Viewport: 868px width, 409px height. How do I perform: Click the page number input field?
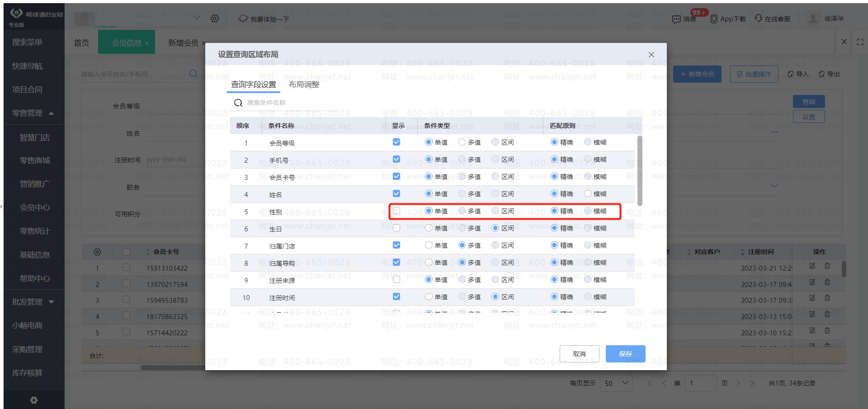[701, 383]
